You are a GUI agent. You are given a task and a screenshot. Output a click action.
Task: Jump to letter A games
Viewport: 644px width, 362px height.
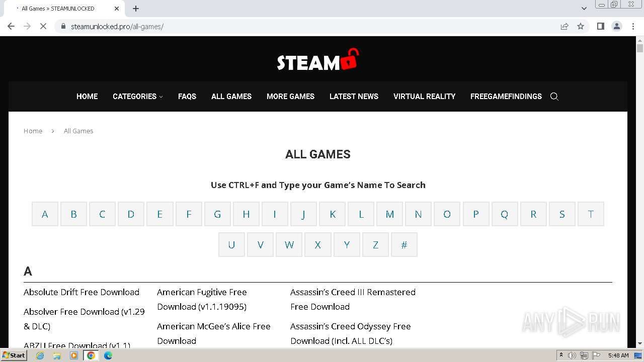pyautogui.click(x=45, y=214)
